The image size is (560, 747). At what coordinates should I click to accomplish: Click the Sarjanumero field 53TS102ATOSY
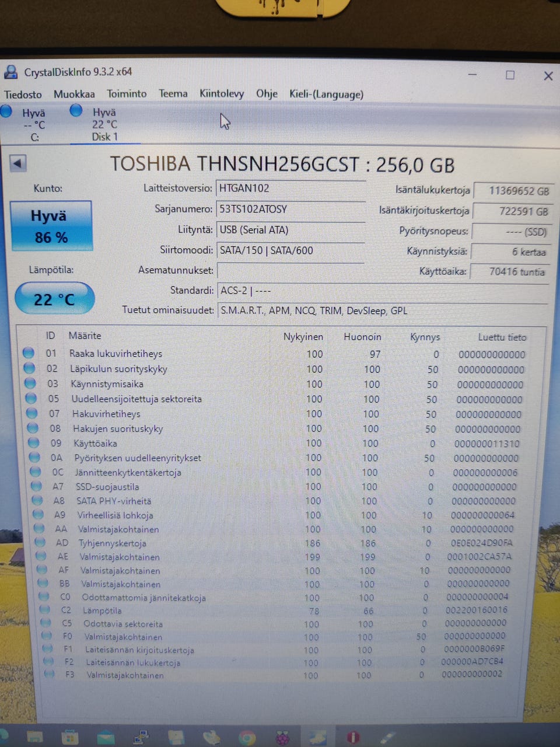pos(290,209)
